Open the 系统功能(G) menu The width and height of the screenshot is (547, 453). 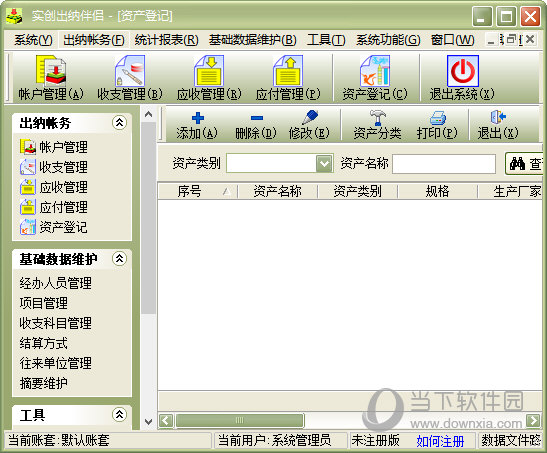(x=388, y=40)
